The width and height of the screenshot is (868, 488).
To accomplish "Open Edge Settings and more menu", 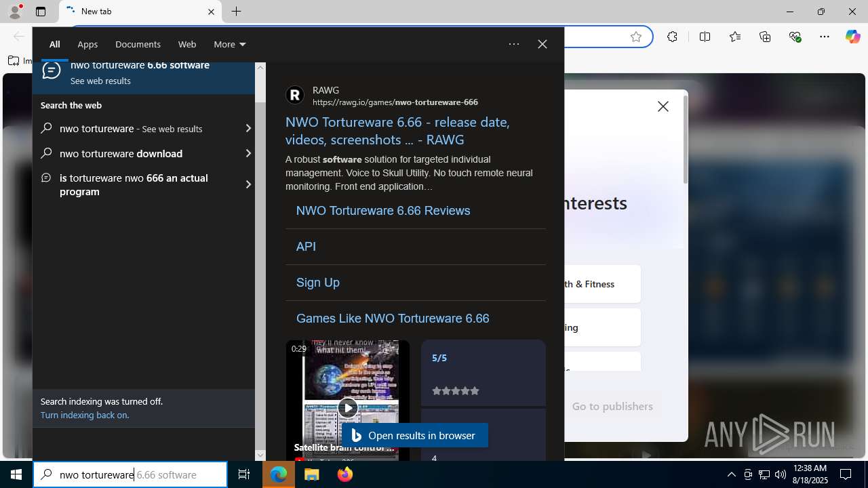I will (x=825, y=37).
